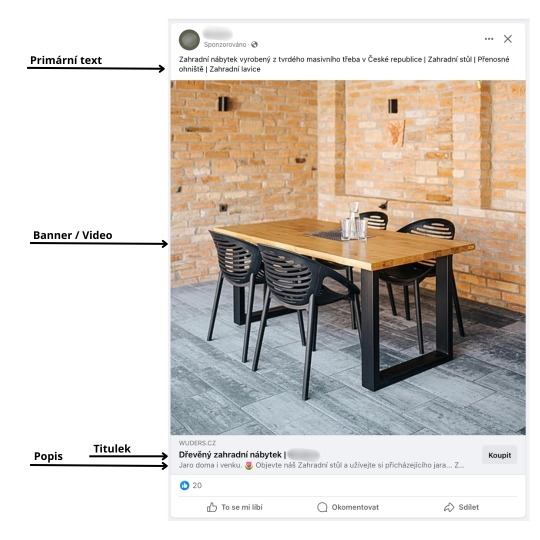The image size is (540, 540).
Task: Click the description starting Jaro doma i venku
Action: (321, 465)
